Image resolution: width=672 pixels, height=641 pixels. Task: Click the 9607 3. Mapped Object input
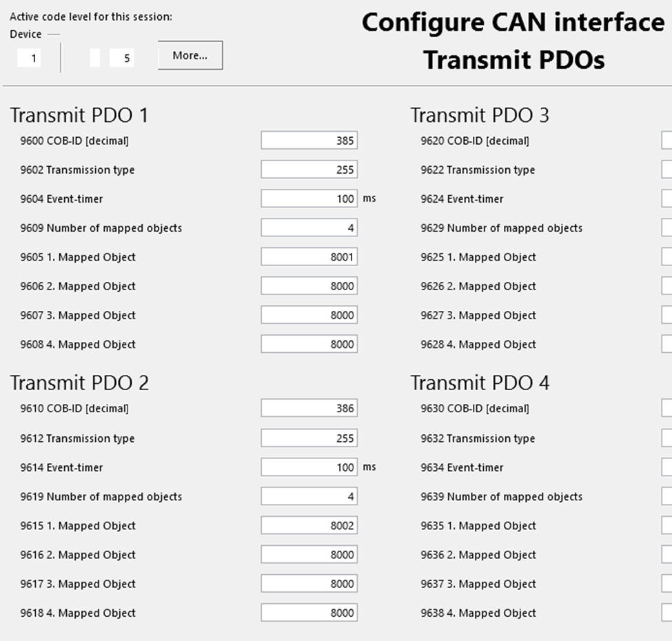pyautogui.click(x=309, y=315)
